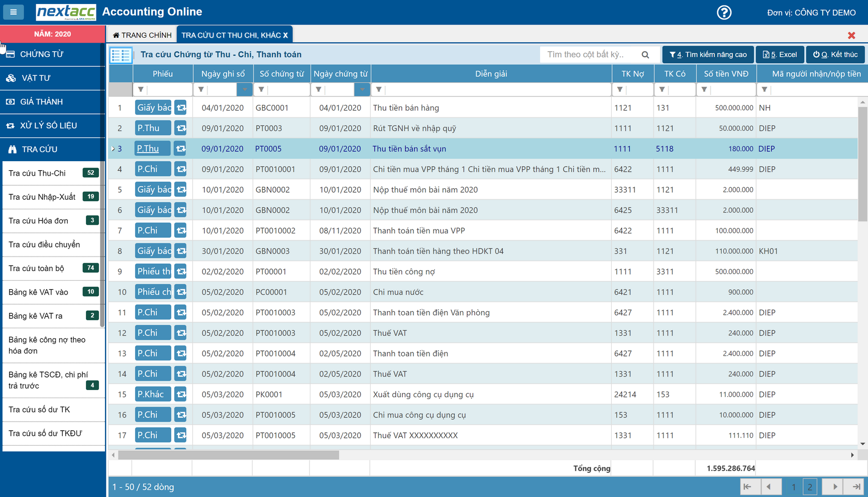Viewport: 868px width, 497px height.
Task: Go to the next page arrow
Action: coord(834,486)
